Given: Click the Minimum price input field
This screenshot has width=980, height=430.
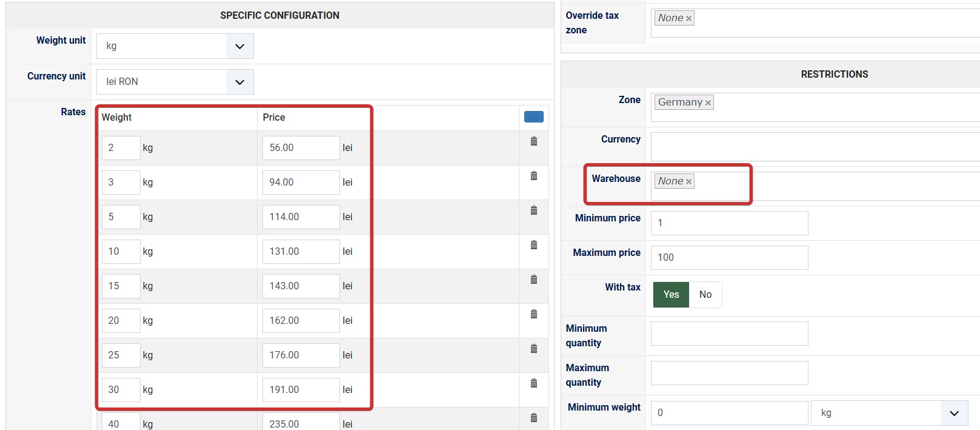Looking at the screenshot, I should (729, 223).
